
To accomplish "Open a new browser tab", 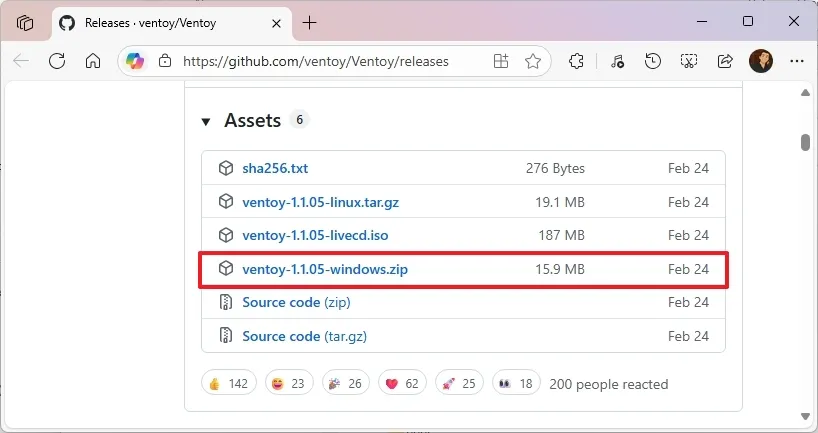I will click(x=309, y=23).
